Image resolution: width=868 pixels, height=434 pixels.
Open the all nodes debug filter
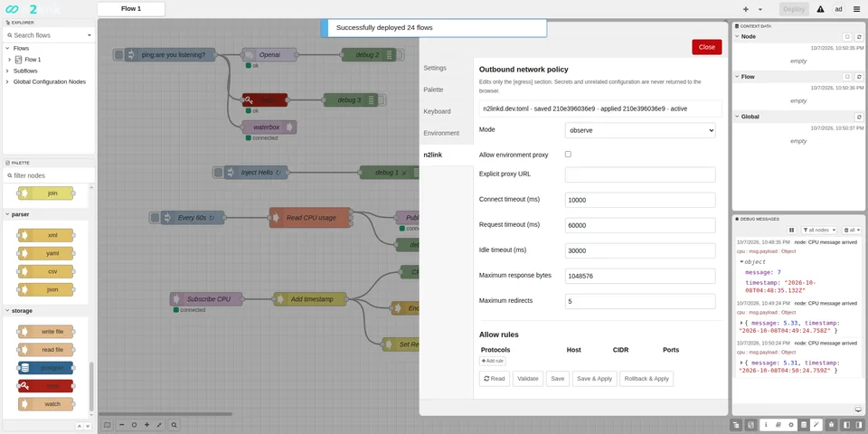(819, 230)
